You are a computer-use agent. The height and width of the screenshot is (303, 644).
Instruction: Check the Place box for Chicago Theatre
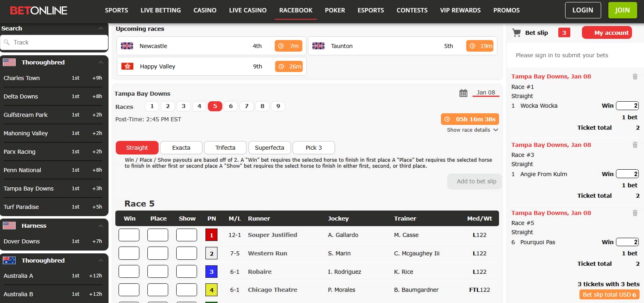pos(158,290)
